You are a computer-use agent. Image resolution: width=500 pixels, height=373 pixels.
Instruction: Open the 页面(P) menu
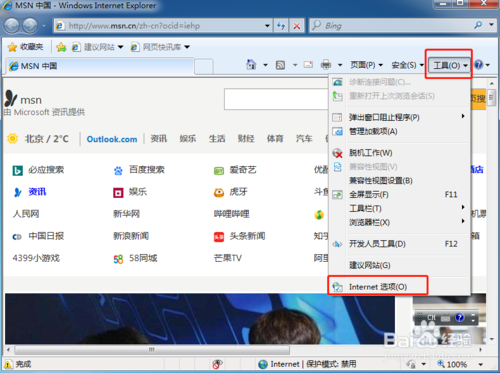366,65
